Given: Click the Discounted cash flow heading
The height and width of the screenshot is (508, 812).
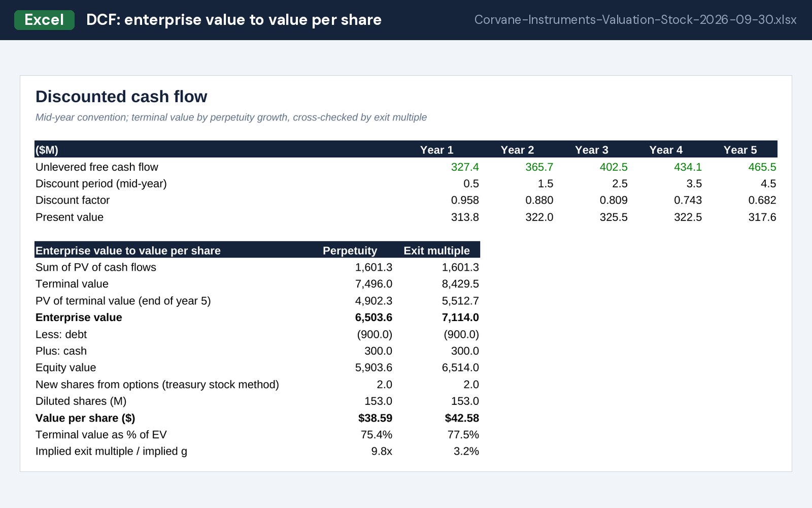Looking at the screenshot, I should coord(121,97).
